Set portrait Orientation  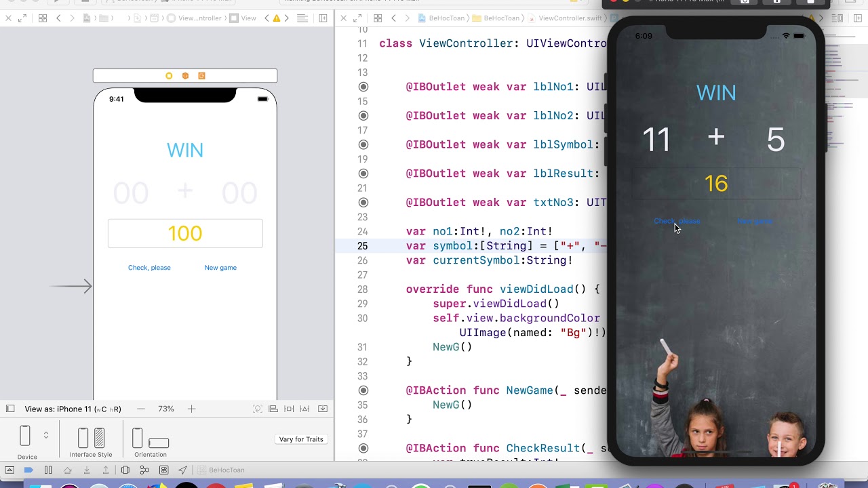click(x=138, y=438)
